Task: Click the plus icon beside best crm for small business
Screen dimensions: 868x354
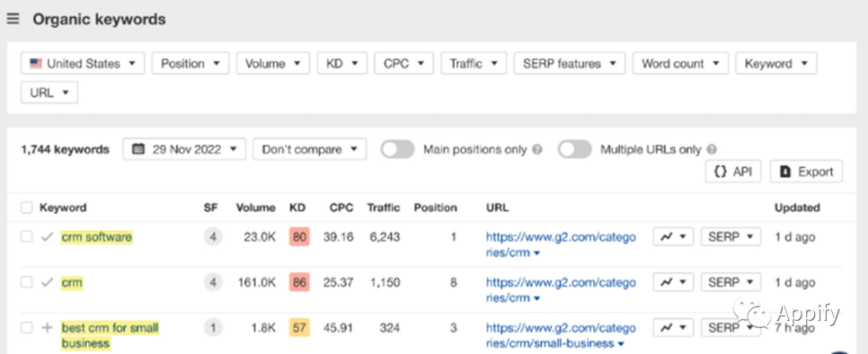Action: 47,328
